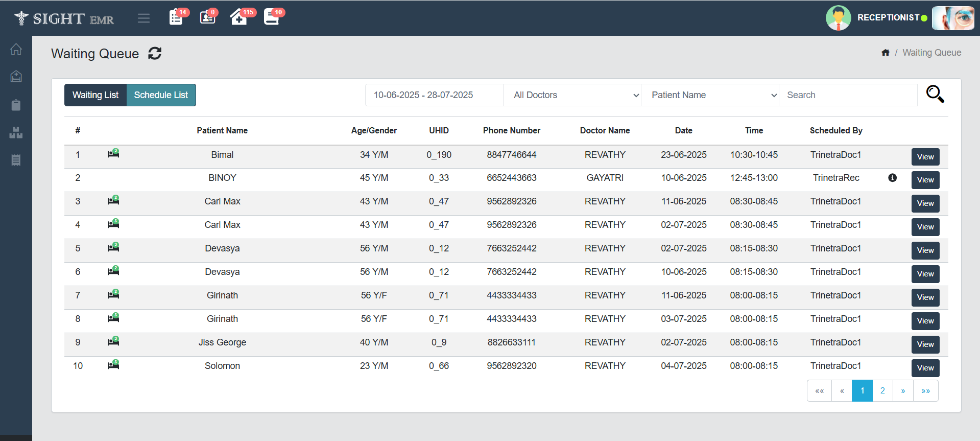This screenshot has height=441, width=980.
Task: Open the boxes inventory icon in sidebar
Action: [16, 133]
